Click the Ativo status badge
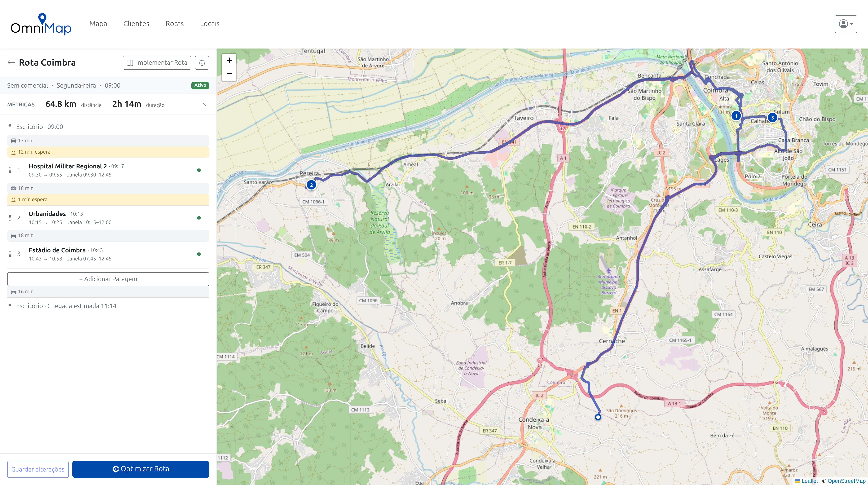 (200, 85)
